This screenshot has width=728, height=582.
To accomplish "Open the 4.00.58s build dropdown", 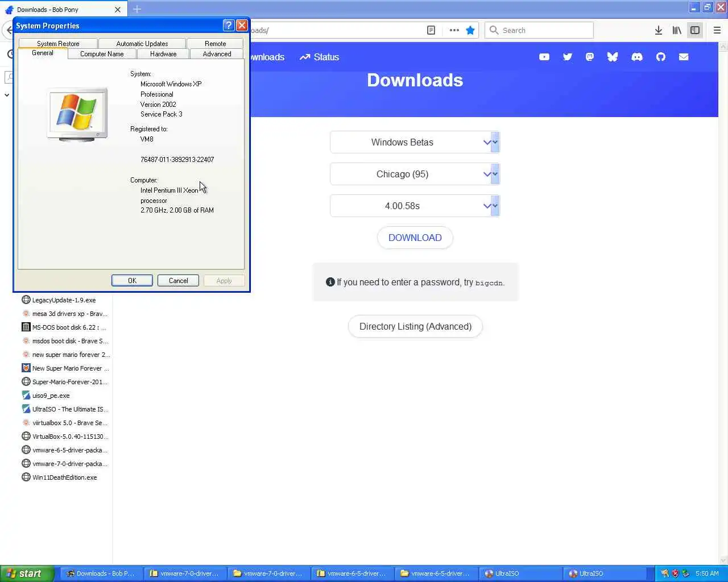I will tap(415, 206).
